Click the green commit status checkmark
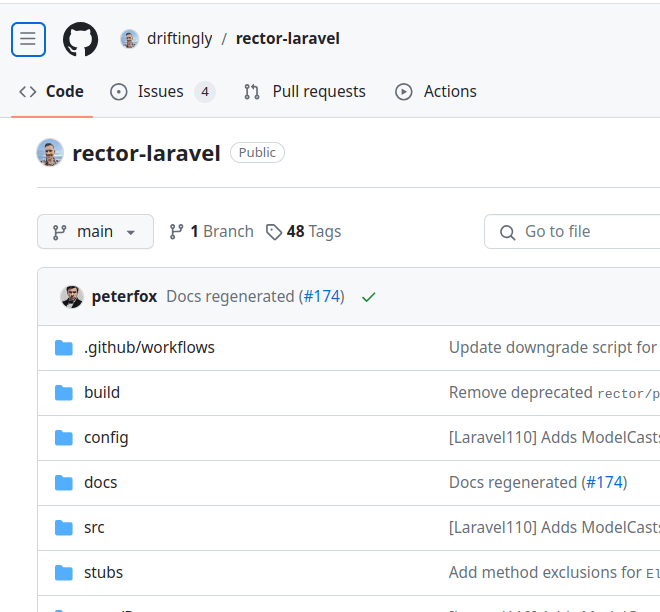The width and height of the screenshot is (660, 612). 368,298
